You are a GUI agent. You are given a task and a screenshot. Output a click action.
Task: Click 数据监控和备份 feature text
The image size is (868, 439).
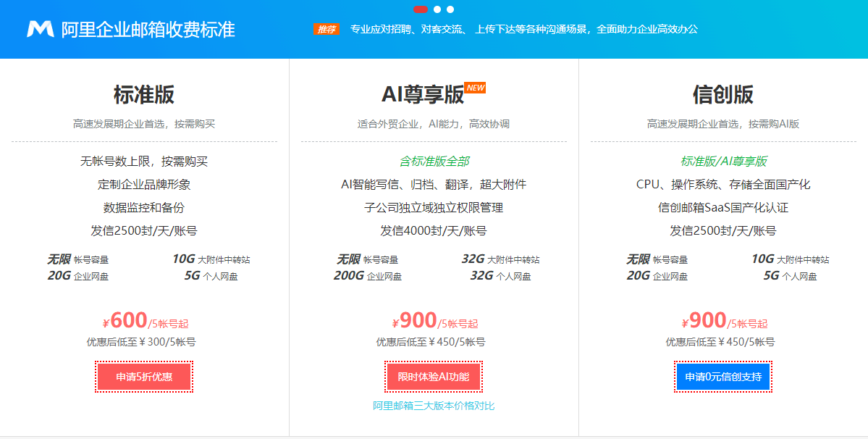[x=145, y=208]
